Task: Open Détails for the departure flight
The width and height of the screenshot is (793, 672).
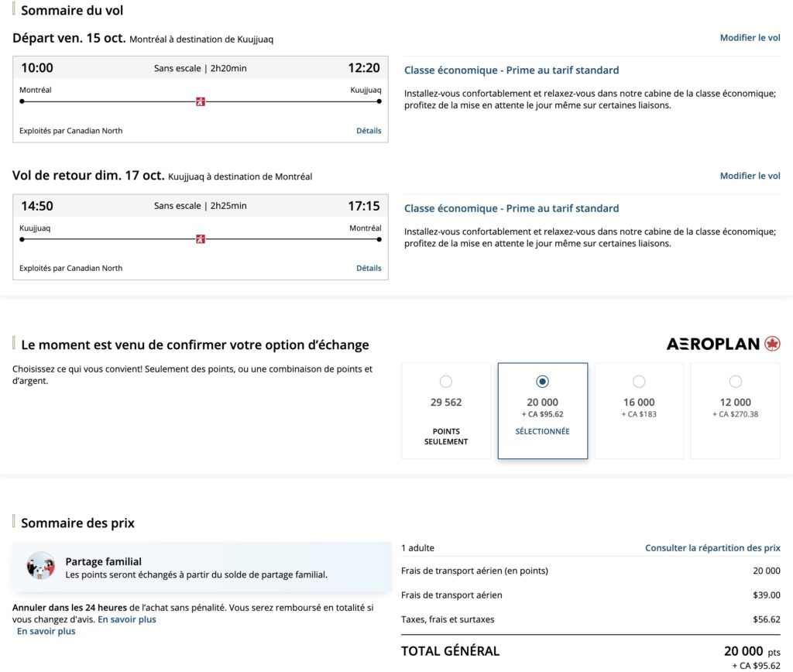Action: [369, 130]
